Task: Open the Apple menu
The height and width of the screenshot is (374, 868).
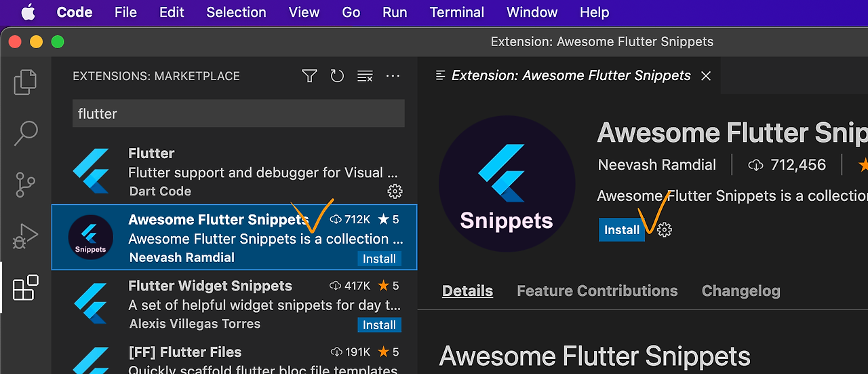Action: tap(28, 12)
